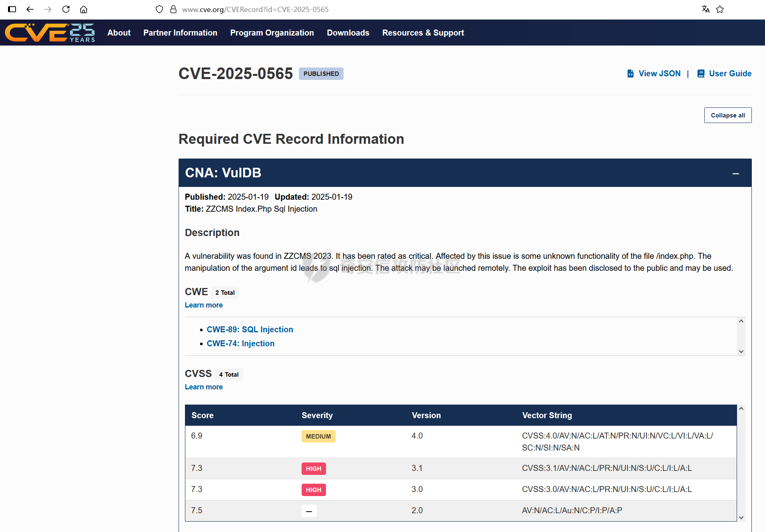The height and width of the screenshot is (532, 765).
Task: Click the CVSS table scroll up arrow
Action: tap(741, 409)
